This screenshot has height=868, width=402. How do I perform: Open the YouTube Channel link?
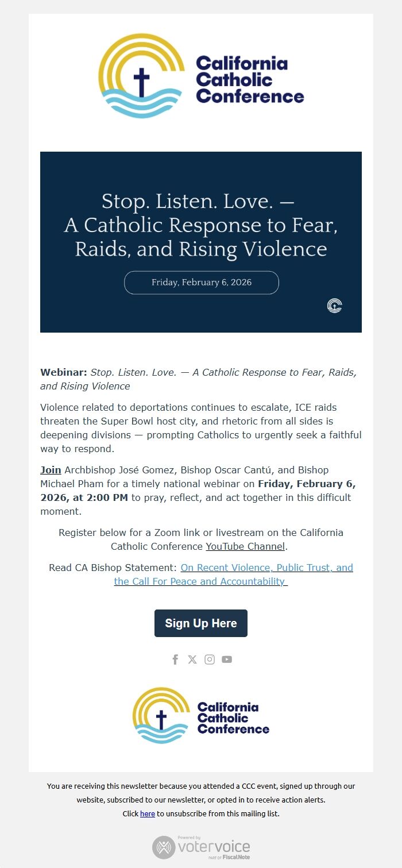245,546
